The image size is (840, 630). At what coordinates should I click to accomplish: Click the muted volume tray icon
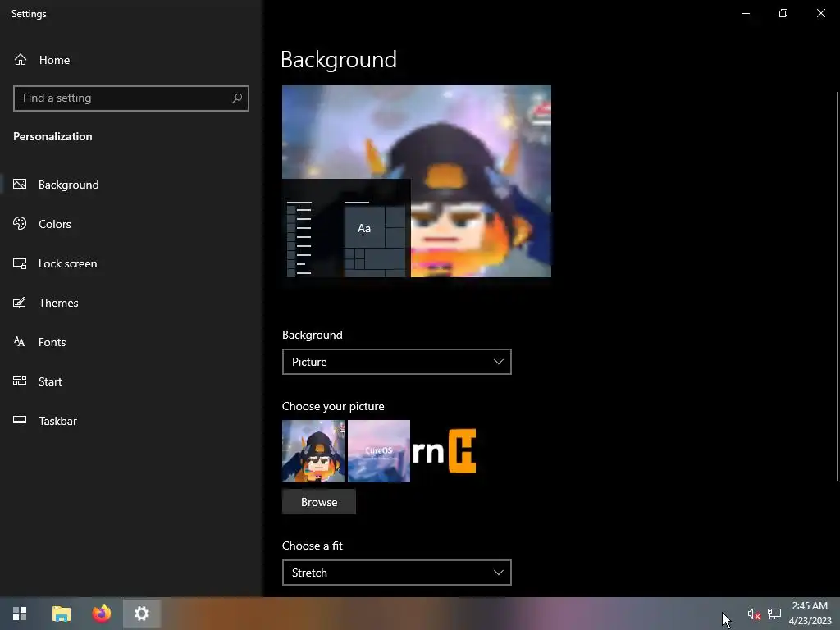754,614
